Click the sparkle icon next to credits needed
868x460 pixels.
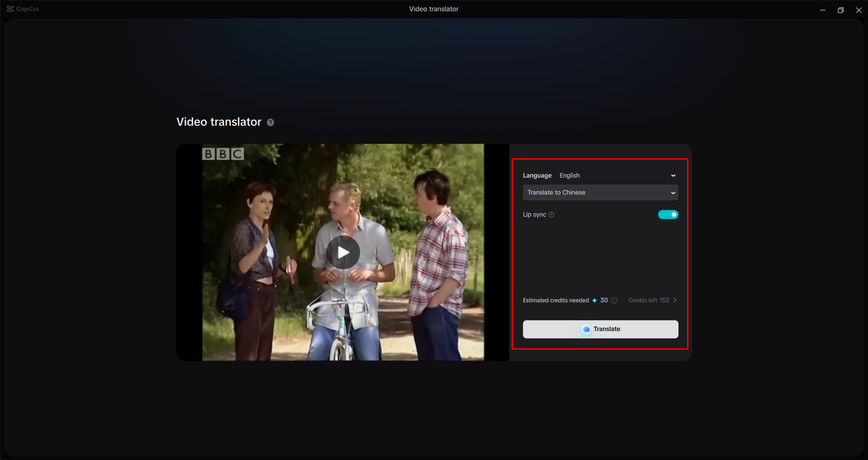pos(595,300)
